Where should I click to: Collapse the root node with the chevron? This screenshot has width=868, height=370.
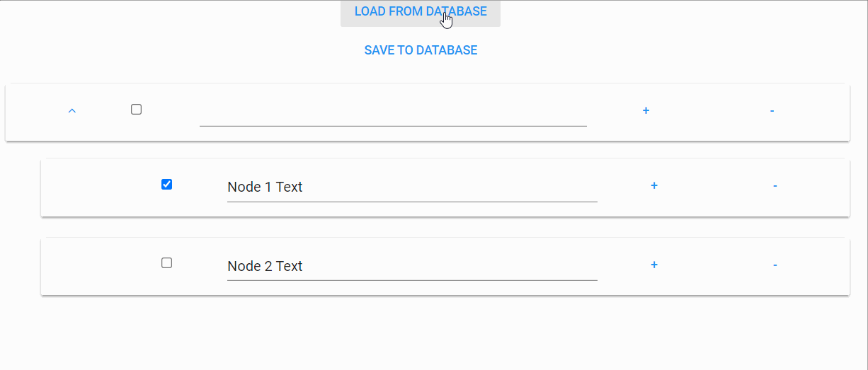point(72,111)
